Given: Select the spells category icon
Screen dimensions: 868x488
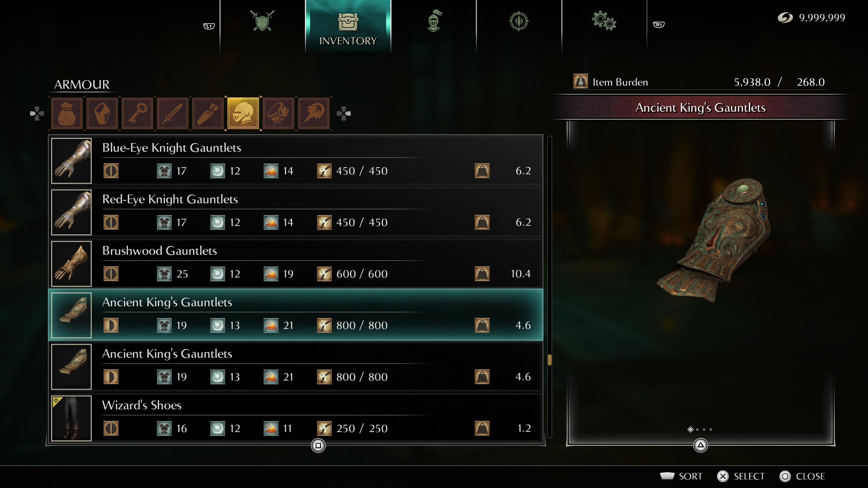Looking at the screenshot, I should pos(314,113).
